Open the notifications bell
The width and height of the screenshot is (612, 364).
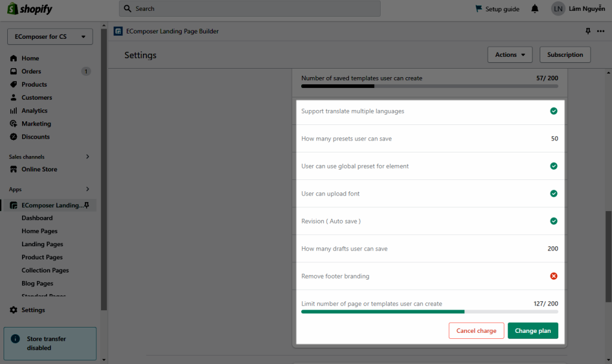[x=535, y=8]
